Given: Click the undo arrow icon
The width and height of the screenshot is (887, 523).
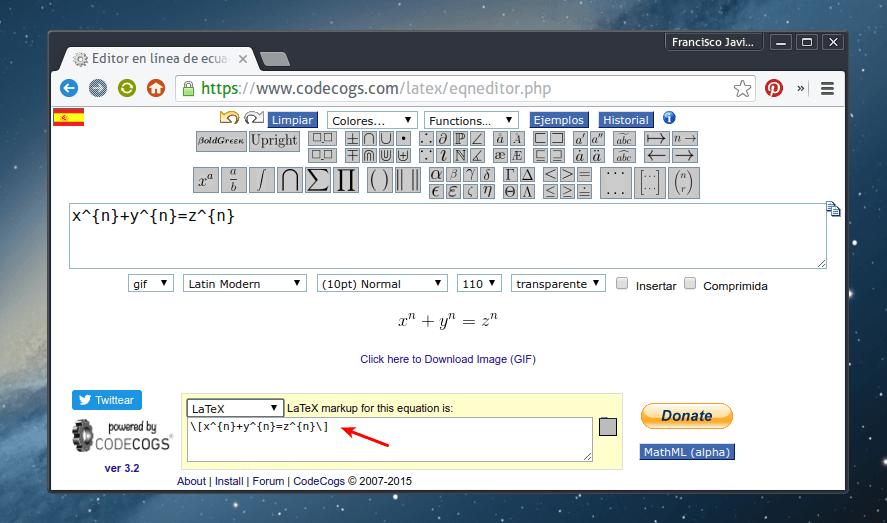Looking at the screenshot, I should (x=229, y=119).
